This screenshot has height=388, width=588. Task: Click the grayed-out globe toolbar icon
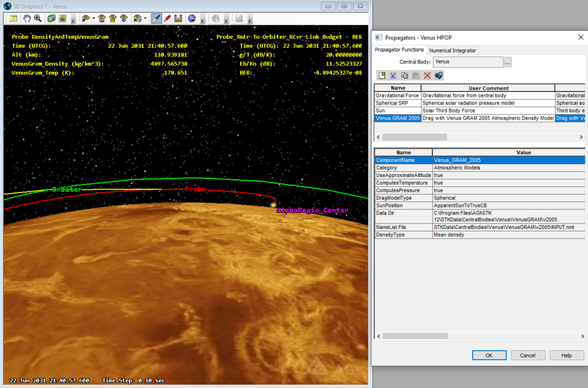coord(216,19)
